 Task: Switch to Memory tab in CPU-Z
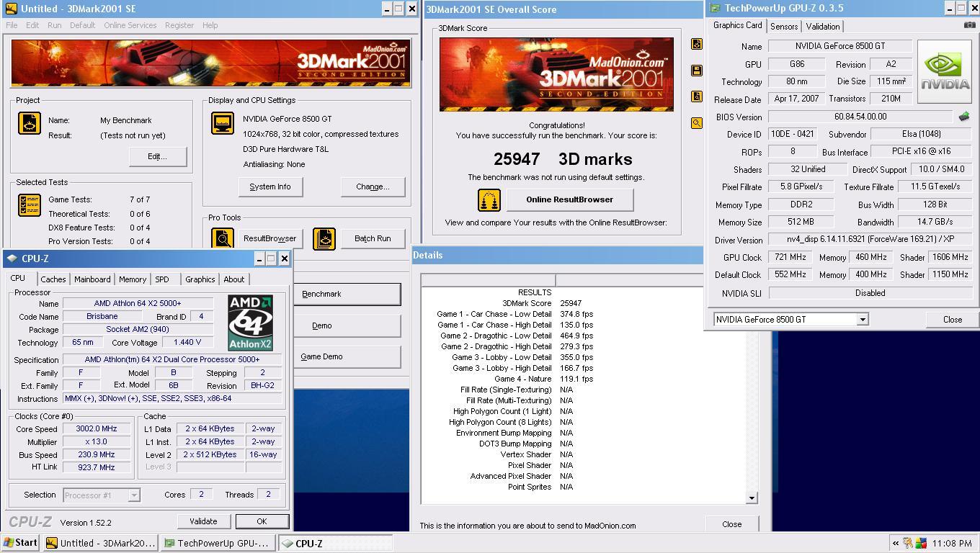tap(133, 279)
